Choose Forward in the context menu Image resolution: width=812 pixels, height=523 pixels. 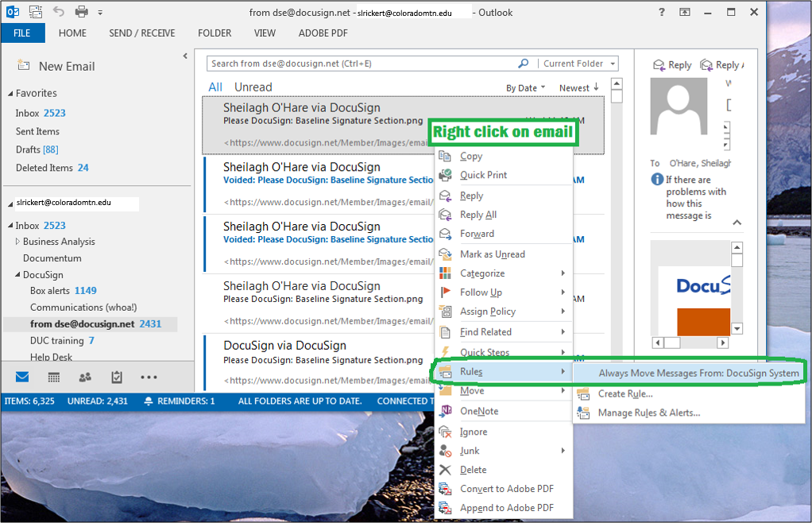504,234
